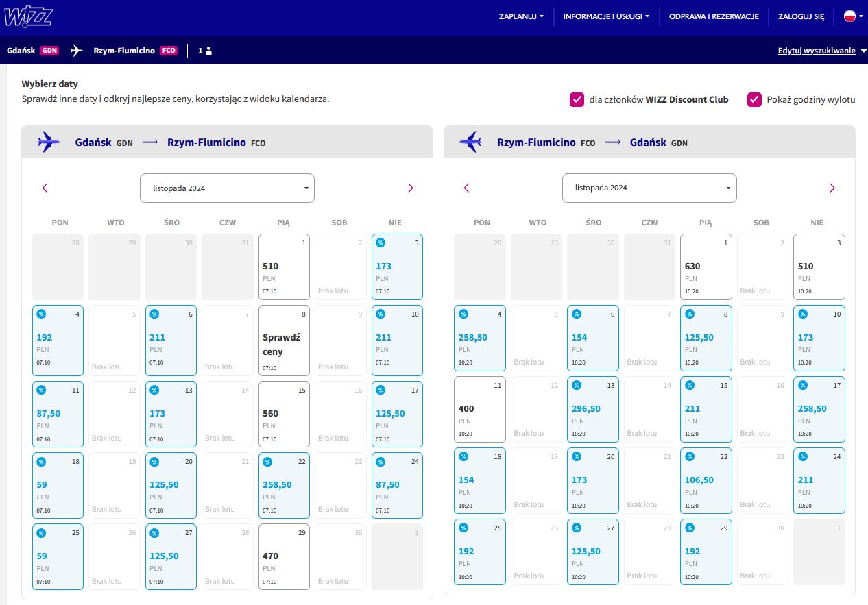Open return month dropdown listopada 2024
This screenshot has width=868, height=605.
pyautogui.click(x=649, y=188)
